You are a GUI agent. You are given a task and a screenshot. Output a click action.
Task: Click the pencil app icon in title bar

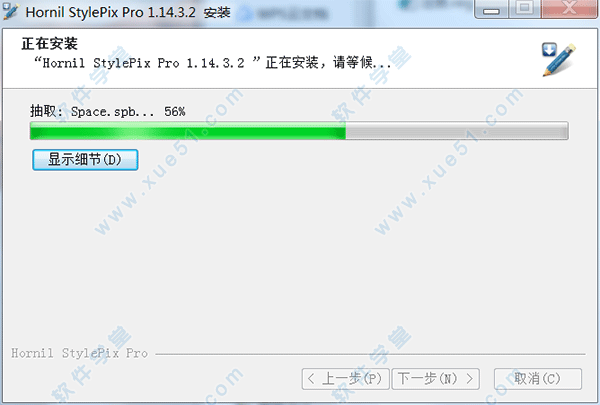click(x=10, y=11)
